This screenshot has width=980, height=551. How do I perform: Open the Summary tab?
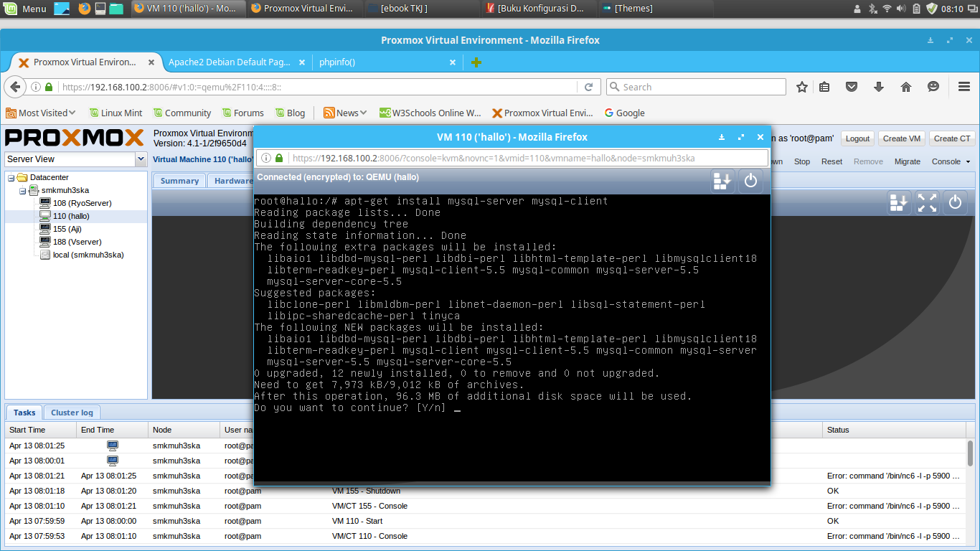click(179, 181)
